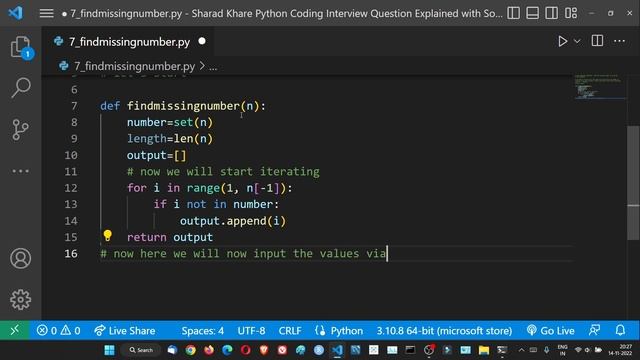The image size is (640, 360).
Task: Click the feedback icon in status bar
Action: pos(594,330)
